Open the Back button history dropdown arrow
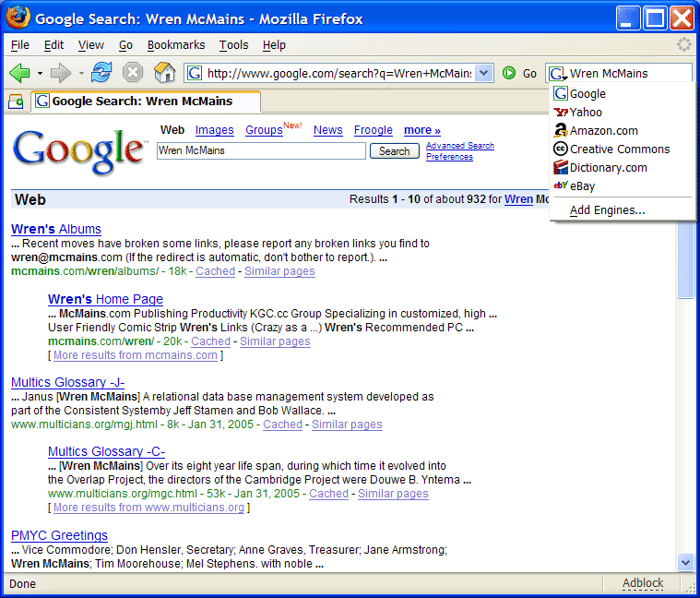700x598 pixels. 40,73
